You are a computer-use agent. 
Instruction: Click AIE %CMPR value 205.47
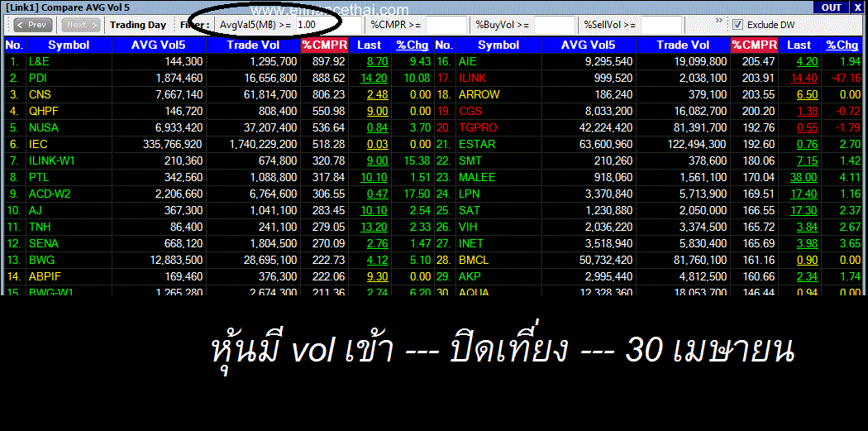[759, 61]
